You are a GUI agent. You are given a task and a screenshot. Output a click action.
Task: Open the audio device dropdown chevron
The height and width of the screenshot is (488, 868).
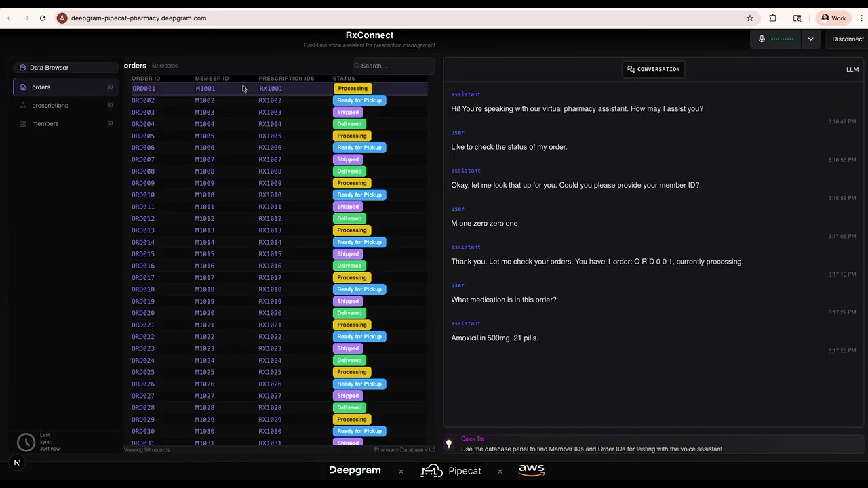(x=810, y=39)
